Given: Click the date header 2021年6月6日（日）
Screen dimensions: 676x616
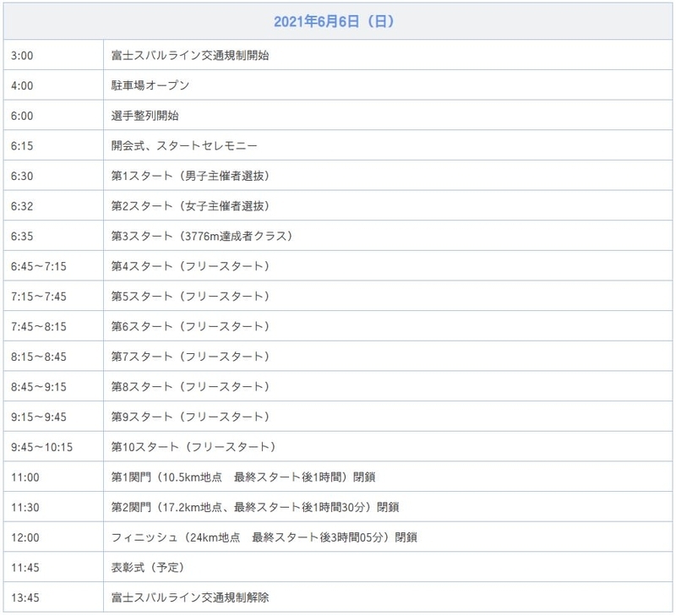Looking at the screenshot, I should point(334,21).
